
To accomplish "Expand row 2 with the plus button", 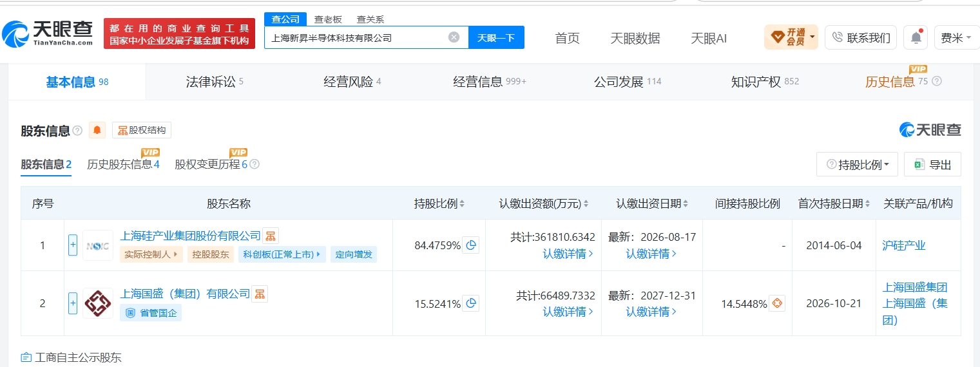I will pyautogui.click(x=73, y=303).
